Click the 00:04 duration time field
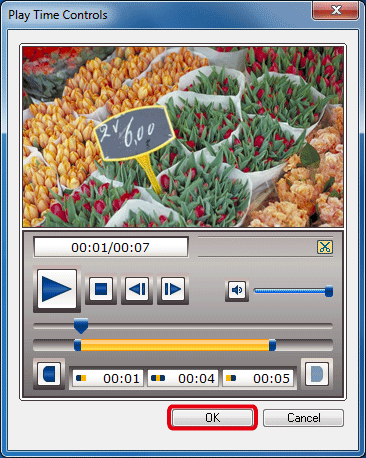Viewport: 366px width, 458px height. 183,378
